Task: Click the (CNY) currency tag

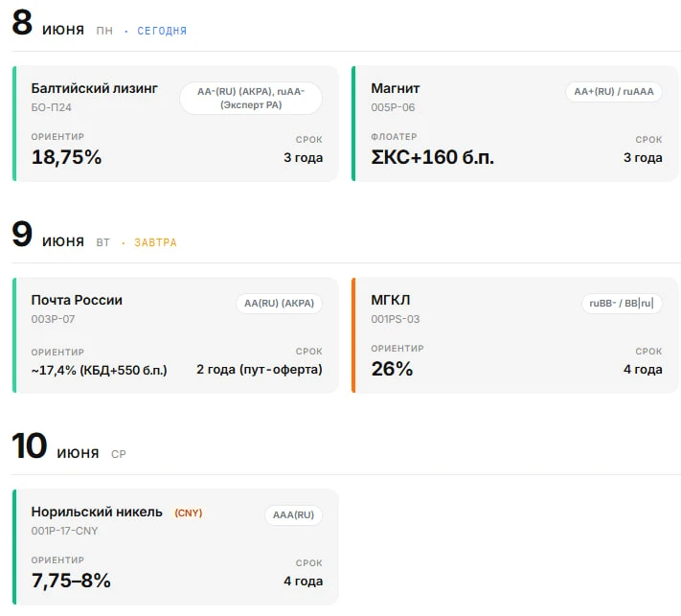Action: point(189,513)
